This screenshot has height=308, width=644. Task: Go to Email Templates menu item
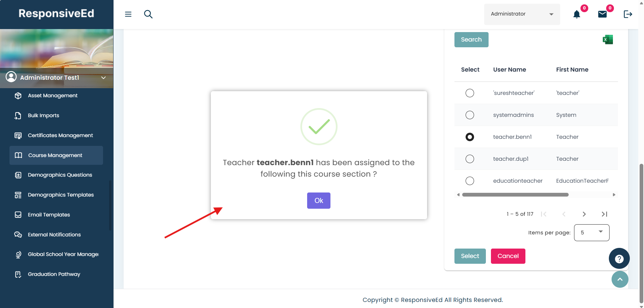49,215
